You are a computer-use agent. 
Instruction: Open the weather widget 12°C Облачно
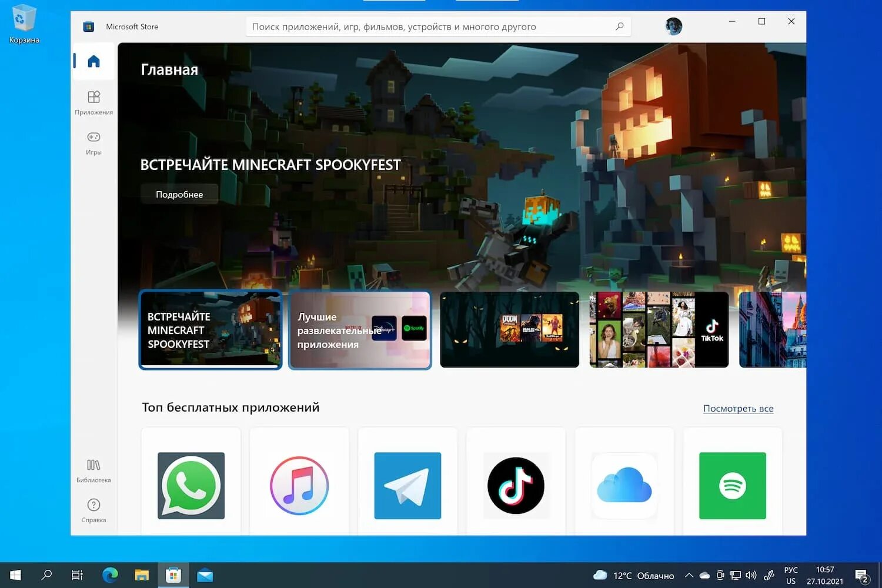(634, 575)
